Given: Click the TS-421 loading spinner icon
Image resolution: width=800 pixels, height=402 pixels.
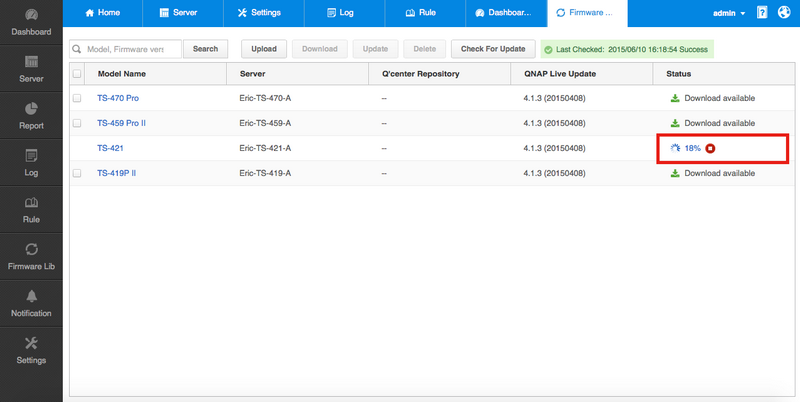Looking at the screenshot, I should tap(675, 148).
